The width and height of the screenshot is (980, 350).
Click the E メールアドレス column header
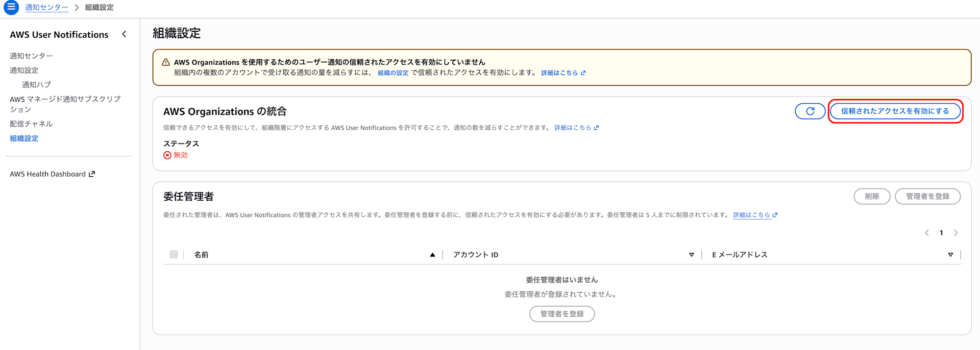coord(740,255)
